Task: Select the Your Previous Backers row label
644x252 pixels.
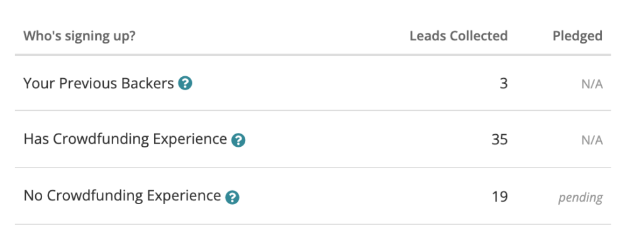Action: click(x=99, y=84)
